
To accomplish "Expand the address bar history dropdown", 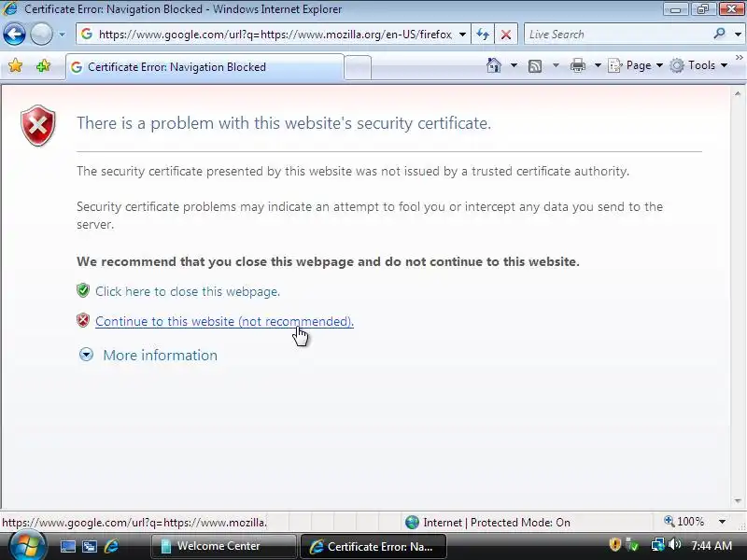I will 462,35.
